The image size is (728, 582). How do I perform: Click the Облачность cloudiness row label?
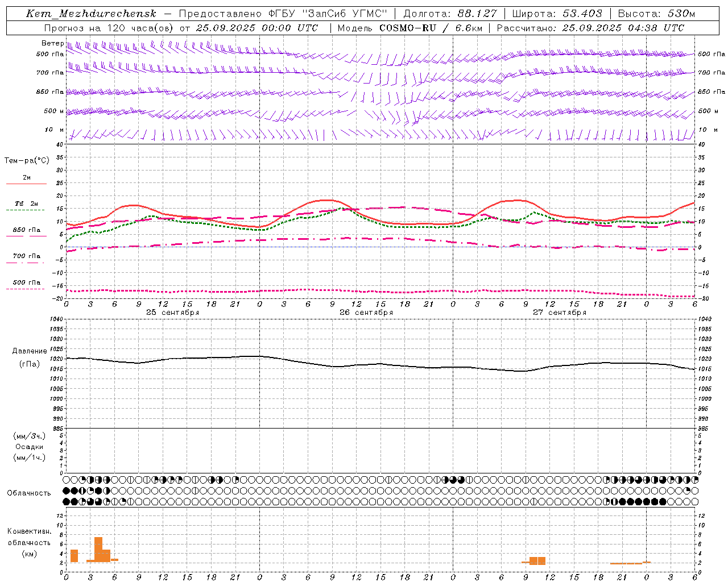(x=29, y=493)
